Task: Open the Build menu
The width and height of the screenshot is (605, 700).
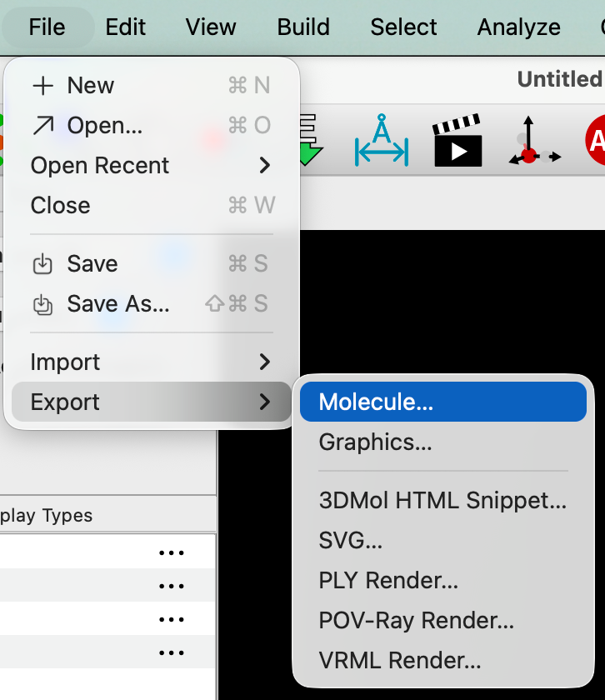Action: pos(302,27)
